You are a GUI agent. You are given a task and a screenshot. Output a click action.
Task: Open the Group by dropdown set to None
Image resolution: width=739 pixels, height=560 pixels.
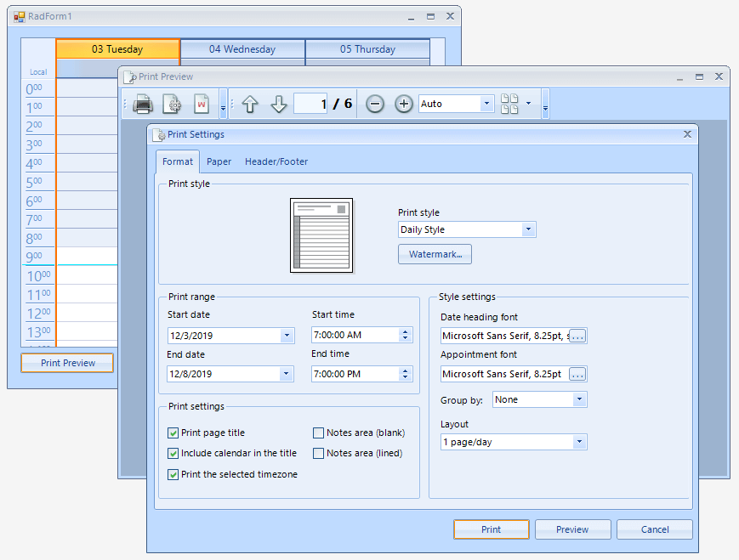pos(580,399)
